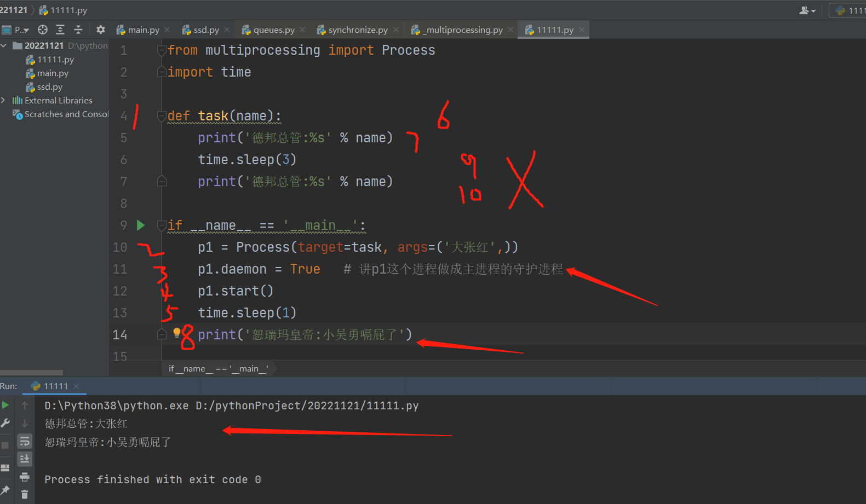Screen dimensions: 866x504
Task: Toggle soft-wrap in the Run console
Action: [25, 441]
